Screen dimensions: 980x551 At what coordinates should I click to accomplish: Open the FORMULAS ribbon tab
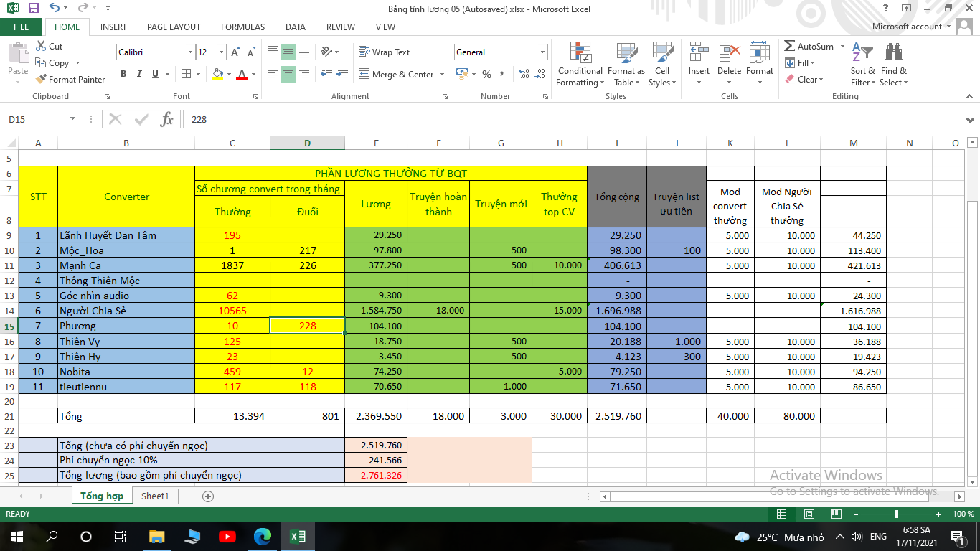[242, 27]
